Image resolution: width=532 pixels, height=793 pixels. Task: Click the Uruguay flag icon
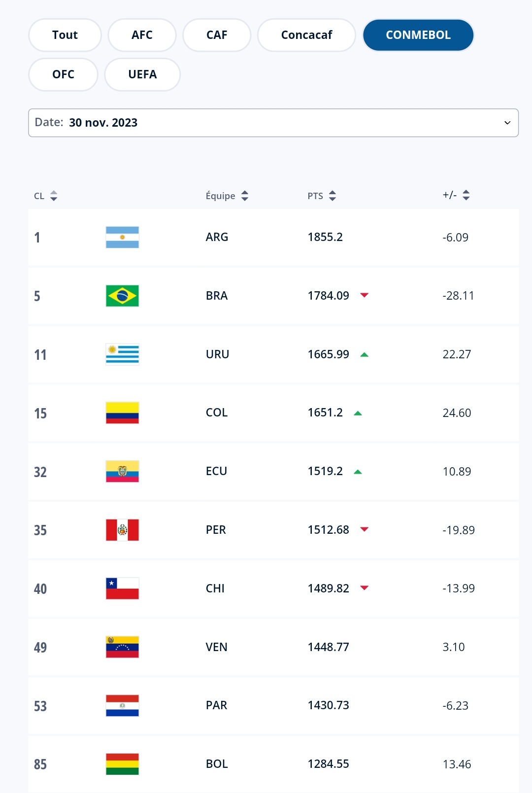click(122, 354)
